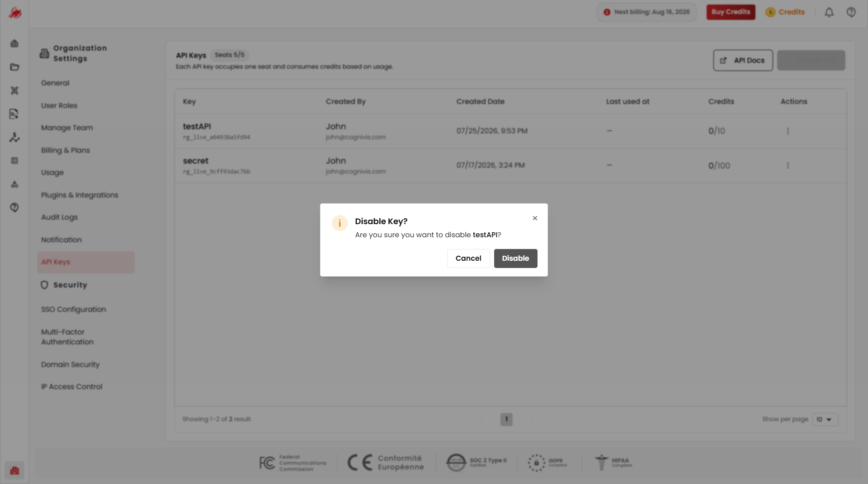Open the Billing & Plans menu item
This screenshot has height=484, width=868.
pos(66,150)
